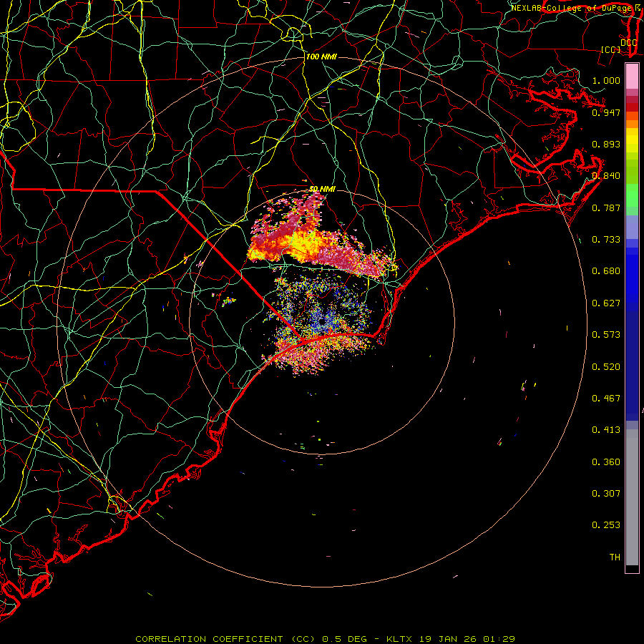This screenshot has width=644, height=644.
Task: Click the 0.573 scale value
Action: 606,335
